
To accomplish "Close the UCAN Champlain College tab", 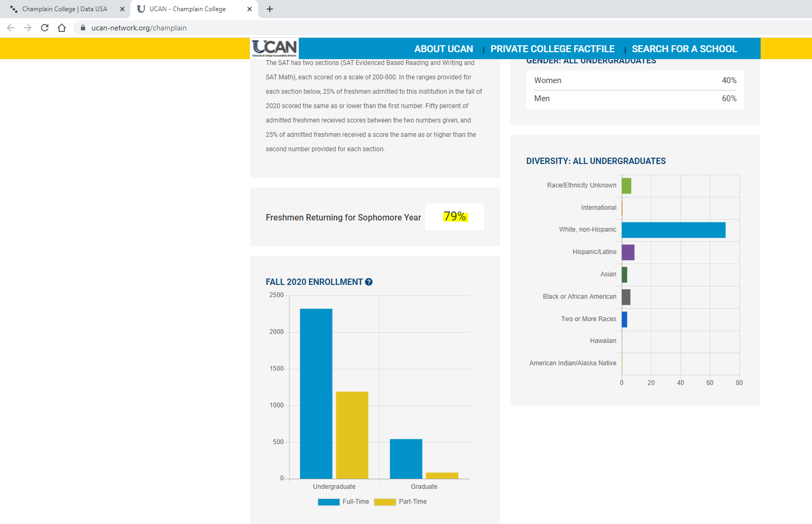I will [x=250, y=9].
